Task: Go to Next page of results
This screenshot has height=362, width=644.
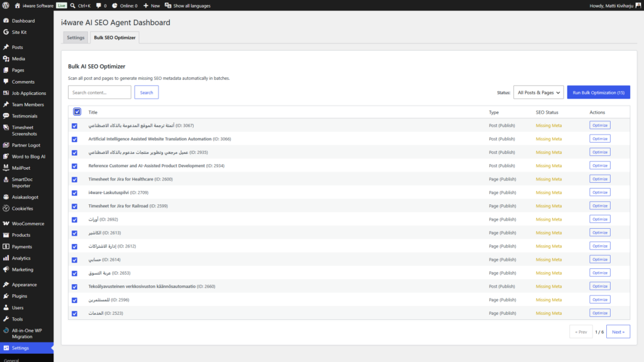Action: pyautogui.click(x=618, y=332)
